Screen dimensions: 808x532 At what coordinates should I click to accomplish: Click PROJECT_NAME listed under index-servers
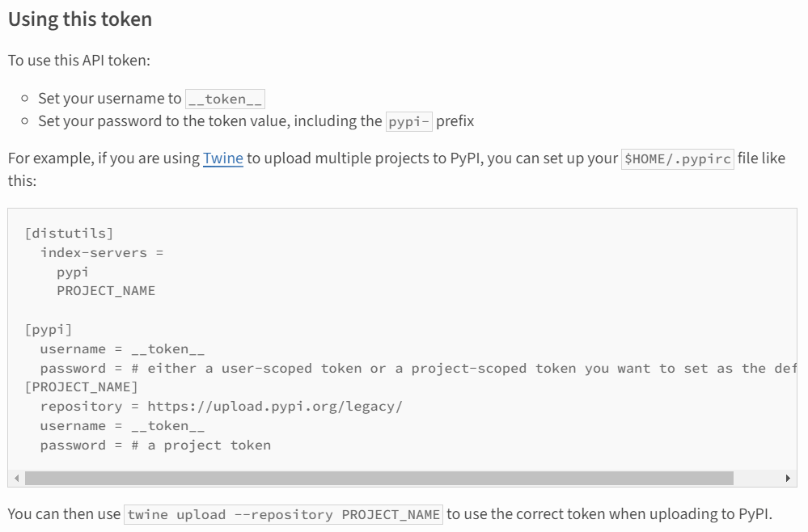(106, 291)
